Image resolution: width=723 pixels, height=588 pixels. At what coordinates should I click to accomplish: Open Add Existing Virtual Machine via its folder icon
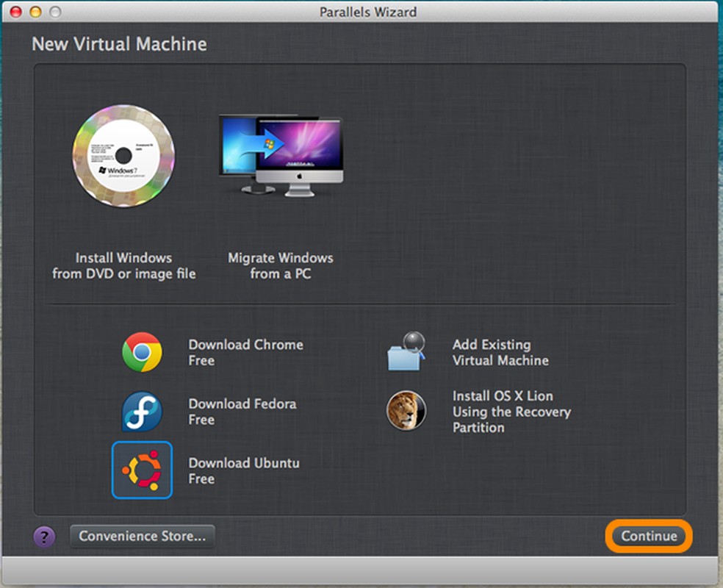click(x=406, y=352)
